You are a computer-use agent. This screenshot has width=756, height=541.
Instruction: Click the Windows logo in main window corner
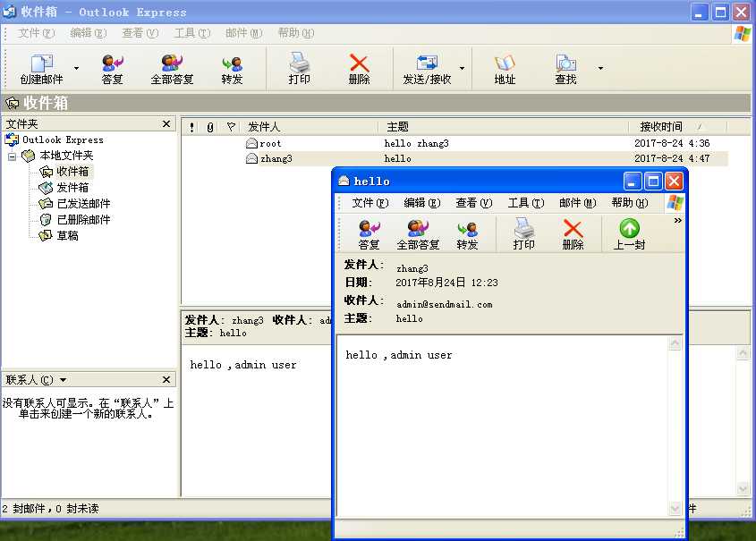(743, 33)
